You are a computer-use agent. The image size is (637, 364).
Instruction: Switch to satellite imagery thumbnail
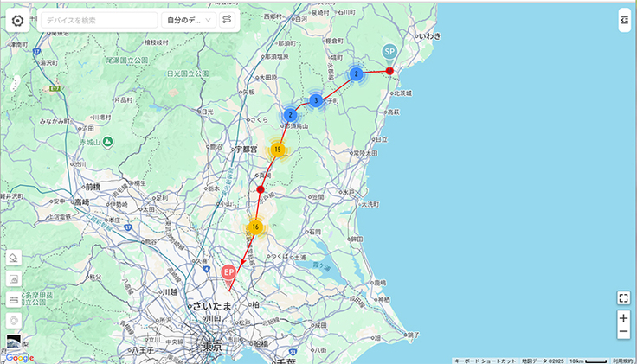pos(14,342)
